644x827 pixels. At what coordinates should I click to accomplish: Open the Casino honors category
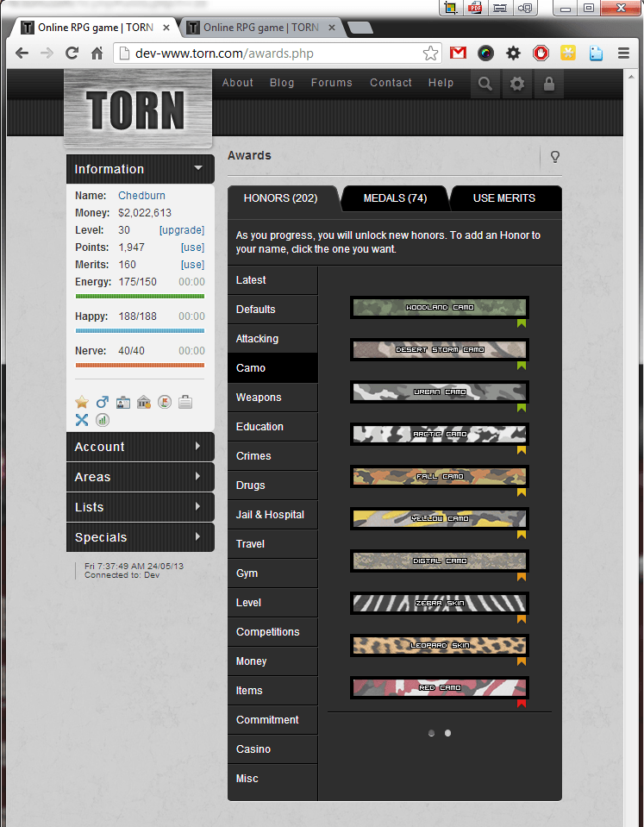(272, 749)
